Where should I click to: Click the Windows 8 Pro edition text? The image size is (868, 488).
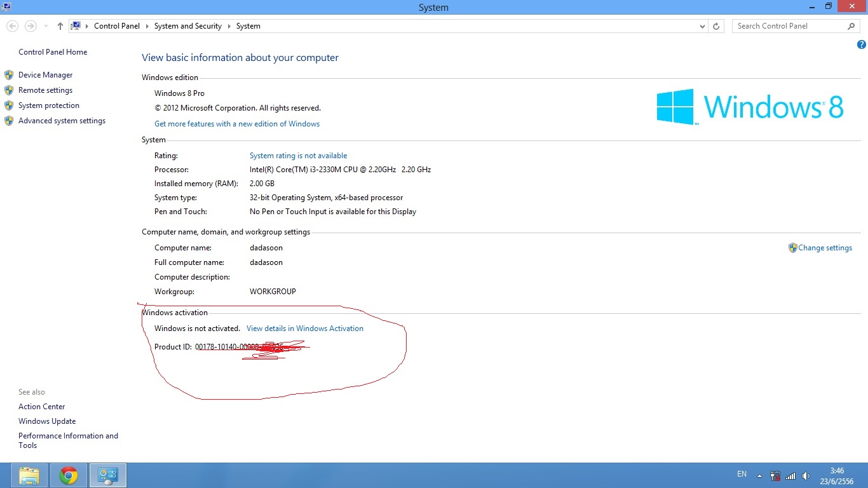tap(179, 93)
